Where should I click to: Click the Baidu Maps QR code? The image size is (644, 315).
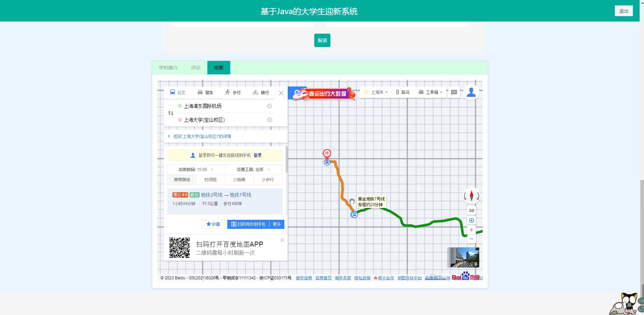click(179, 248)
